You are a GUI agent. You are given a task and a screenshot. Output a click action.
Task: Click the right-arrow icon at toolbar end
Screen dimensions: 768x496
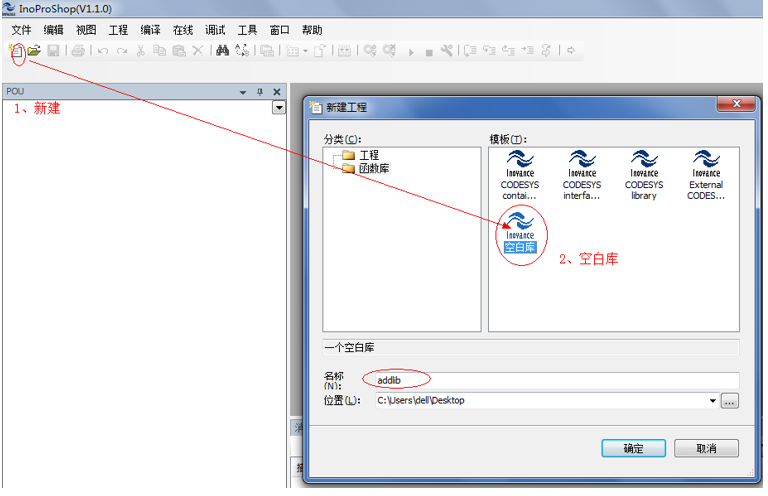coord(571,50)
